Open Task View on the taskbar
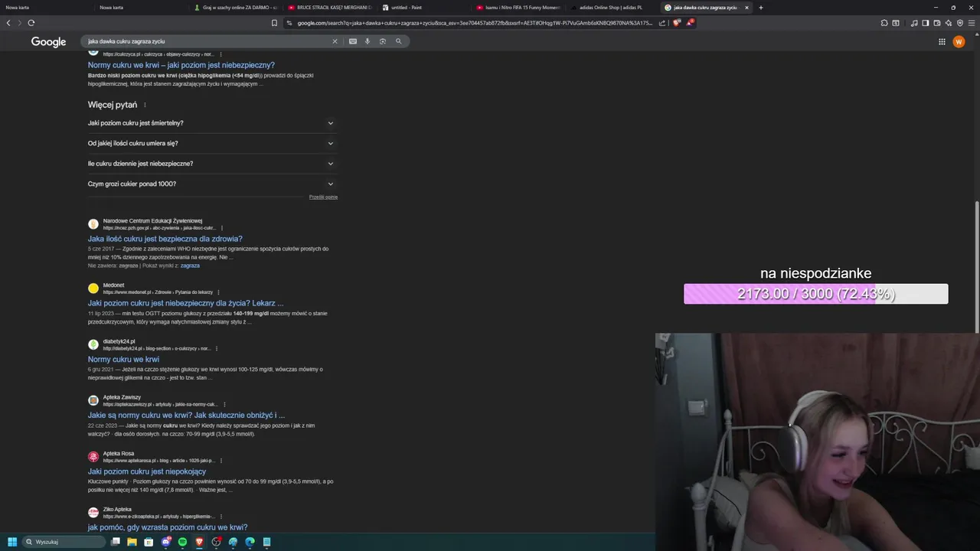Image resolution: width=980 pixels, height=551 pixels. click(115, 542)
